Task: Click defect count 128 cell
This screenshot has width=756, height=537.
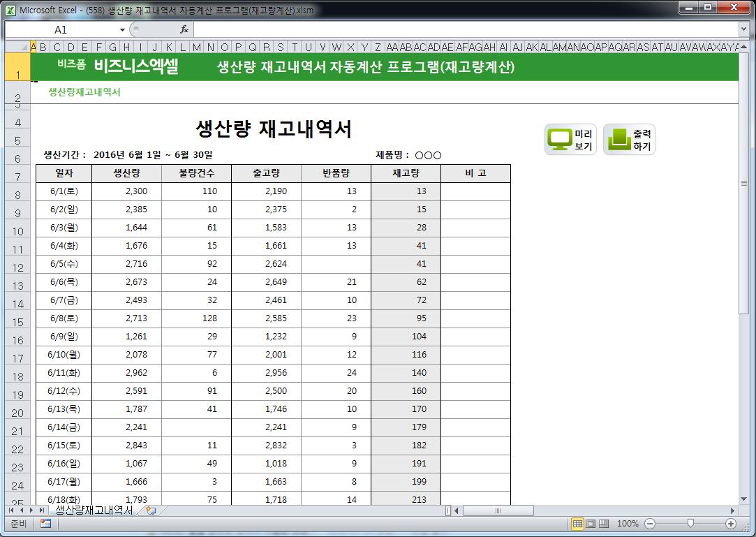Action: pos(197,318)
